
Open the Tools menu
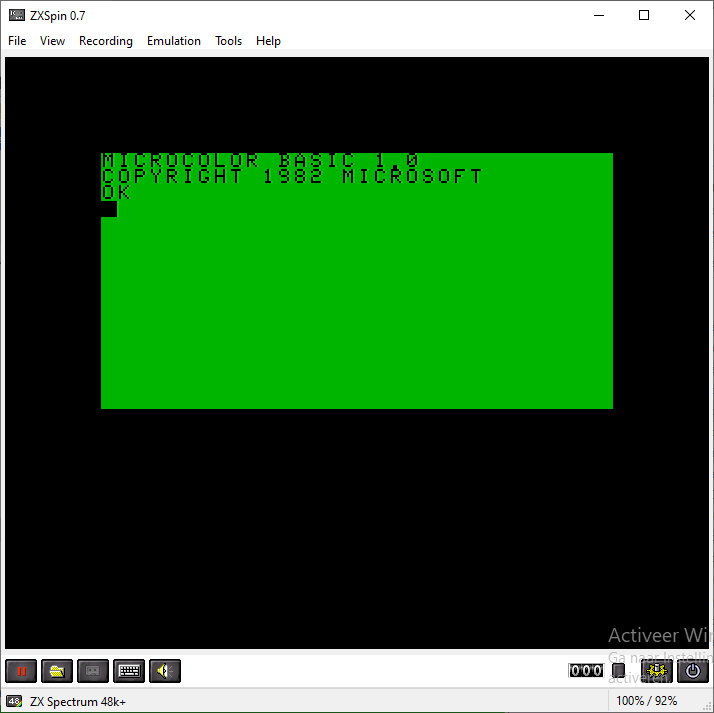coord(228,41)
